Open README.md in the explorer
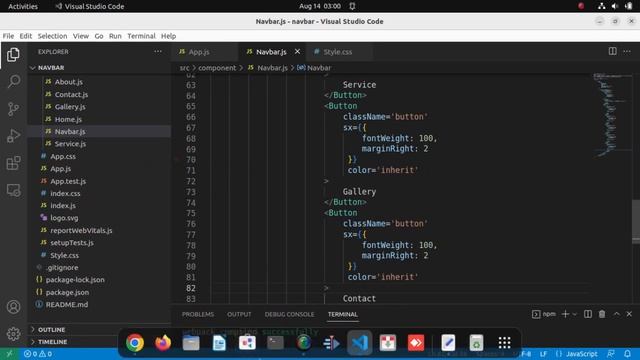Image resolution: width=640 pixels, height=360 pixels. (x=67, y=304)
